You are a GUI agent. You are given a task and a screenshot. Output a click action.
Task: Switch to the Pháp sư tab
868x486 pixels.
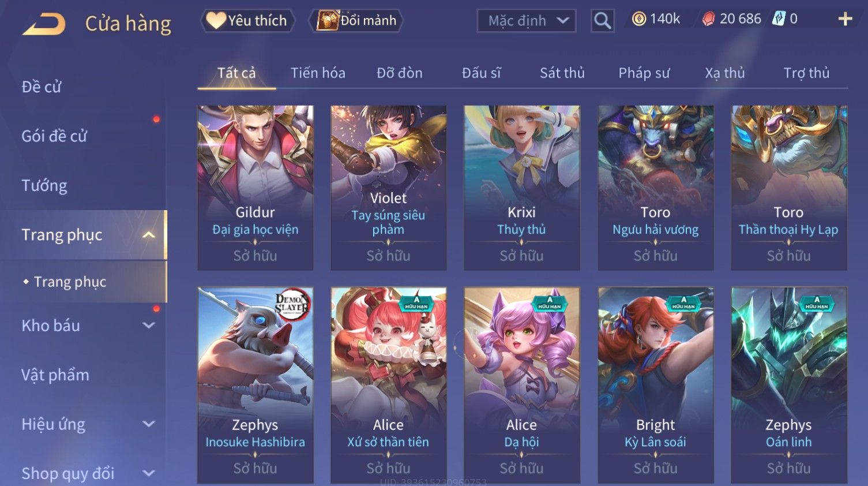point(644,73)
